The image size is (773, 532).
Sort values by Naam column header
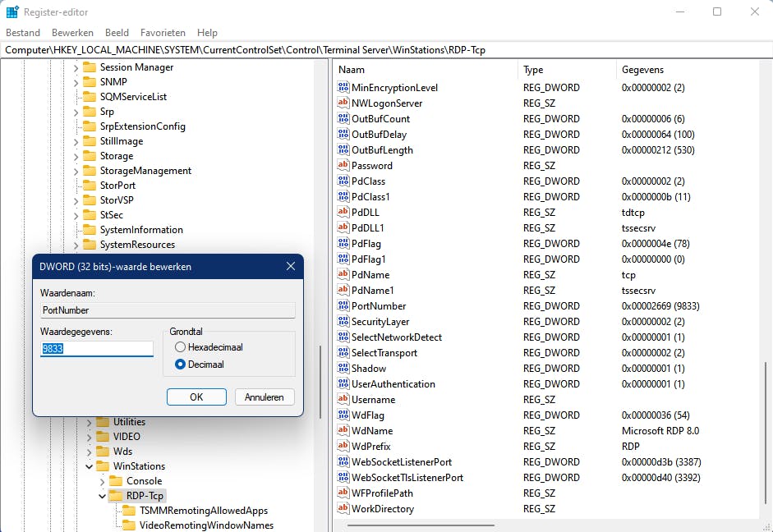point(426,70)
